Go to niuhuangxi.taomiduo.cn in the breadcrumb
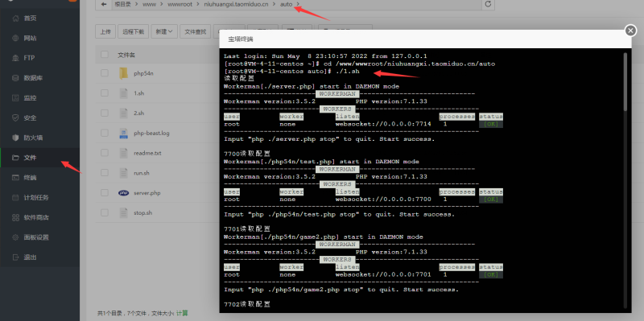Viewport: 644px width, 321px height. click(x=236, y=5)
